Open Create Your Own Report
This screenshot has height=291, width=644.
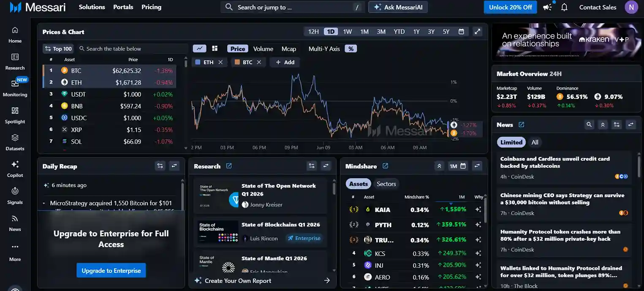pos(262,280)
